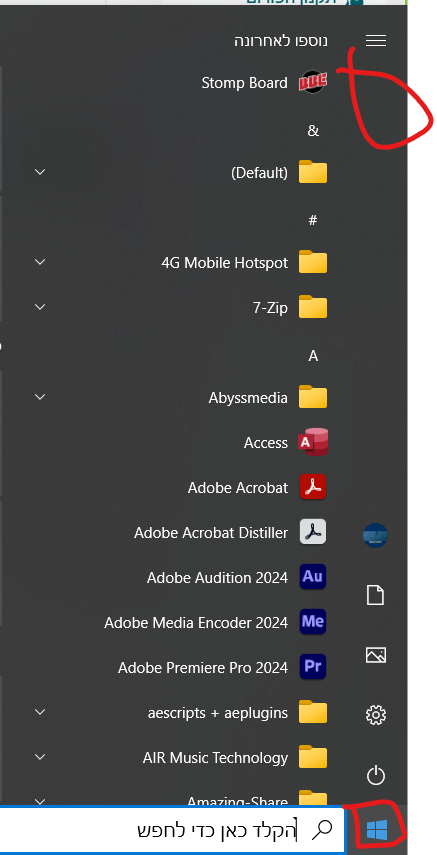437x855 pixels.
Task: Click the Power button icon
Action: click(375, 775)
